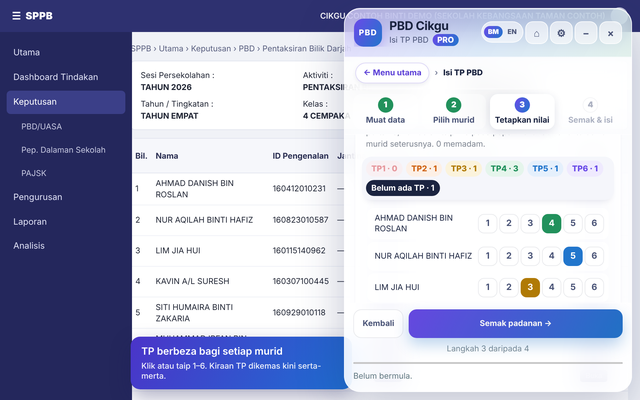Image resolution: width=640 pixels, height=400 pixels.
Task: Open Utama in the sidebar
Action: click(x=66, y=53)
